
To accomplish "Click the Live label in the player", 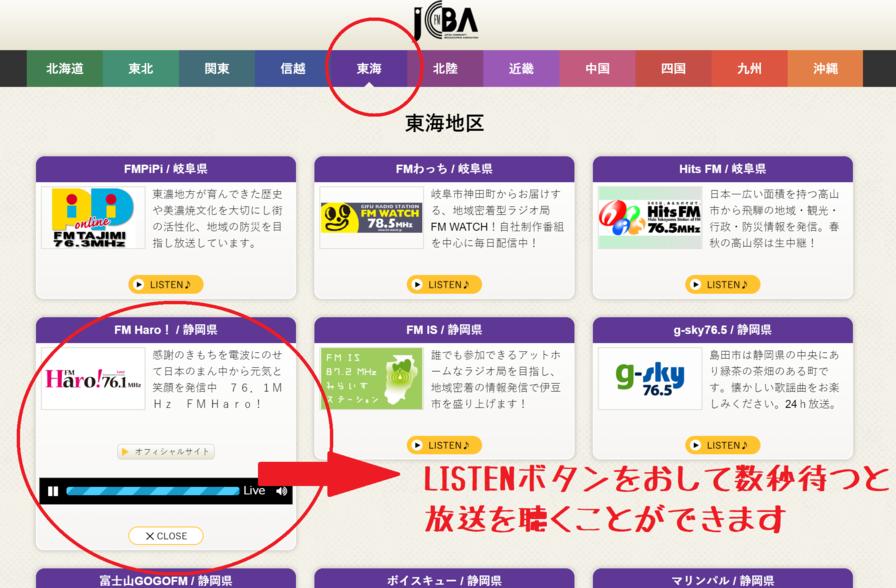I will coord(254,491).
